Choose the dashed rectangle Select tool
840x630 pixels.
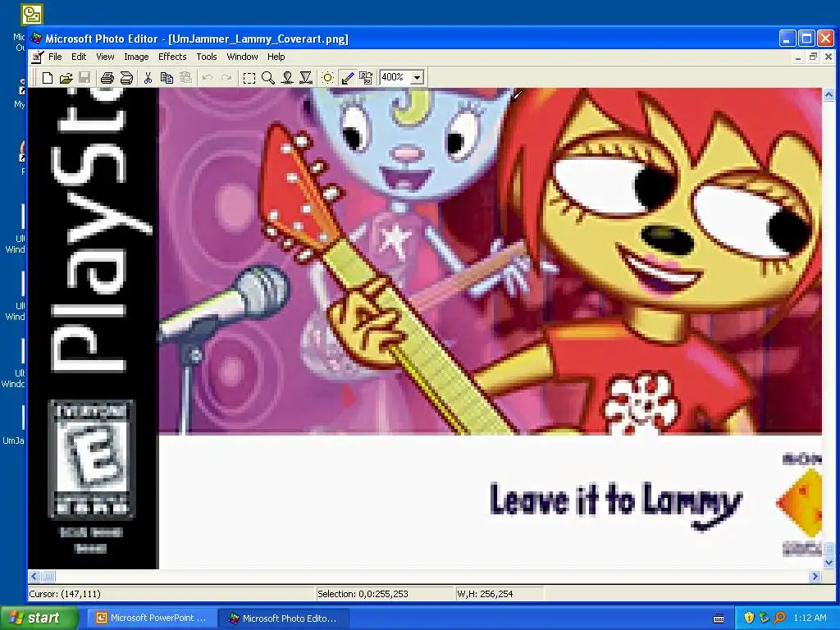(249, 78)
